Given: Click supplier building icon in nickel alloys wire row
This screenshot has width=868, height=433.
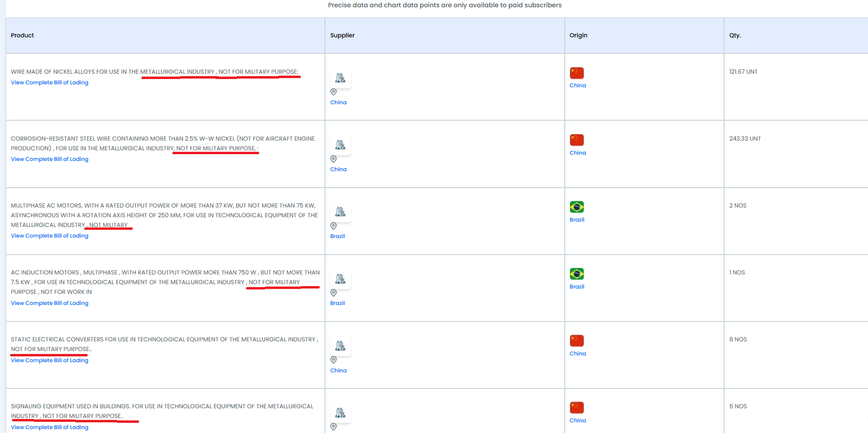Looking at the screenshot, I should coord(341,78).
